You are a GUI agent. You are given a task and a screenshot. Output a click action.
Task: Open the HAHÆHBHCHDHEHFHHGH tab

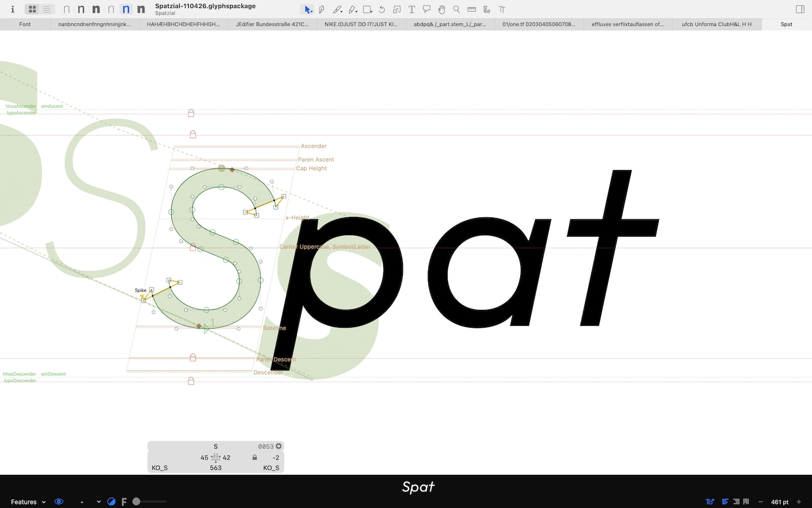(183, 24)
